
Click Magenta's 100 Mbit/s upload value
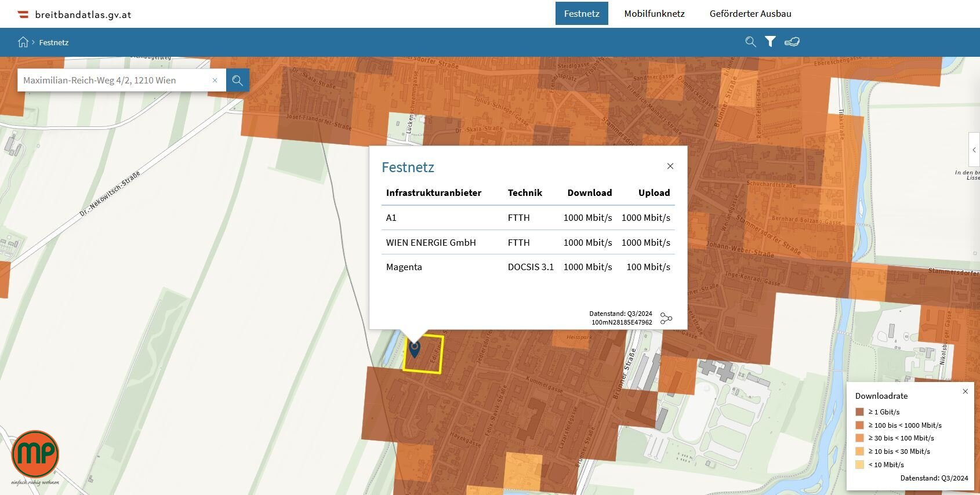(648, 267)
